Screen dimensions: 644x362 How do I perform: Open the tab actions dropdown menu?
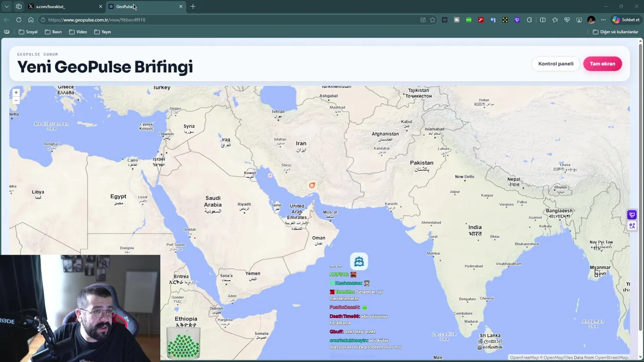(7, 7)
